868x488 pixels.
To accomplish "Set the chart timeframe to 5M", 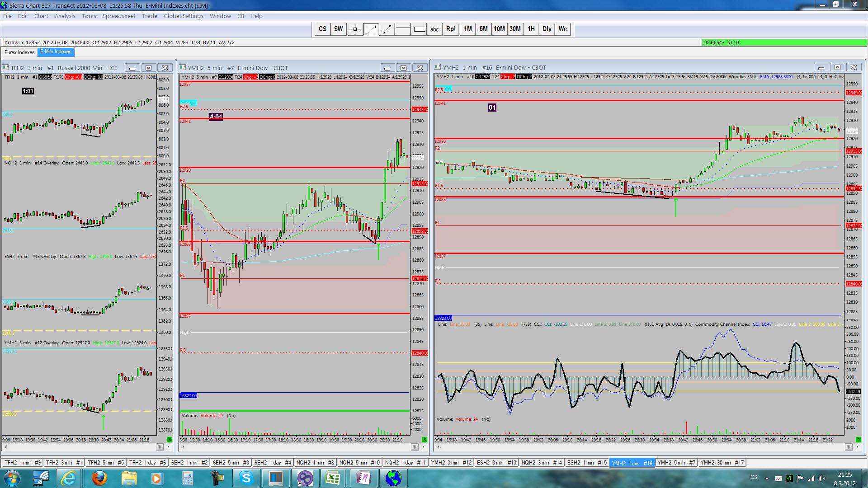I will coord(483,29).
